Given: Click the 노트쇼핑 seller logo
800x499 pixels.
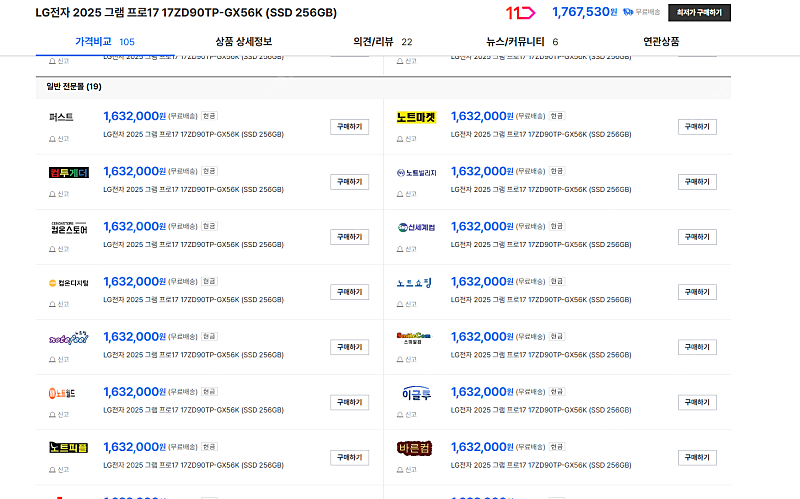Looking at the screenshot, I should pos(416,282).
